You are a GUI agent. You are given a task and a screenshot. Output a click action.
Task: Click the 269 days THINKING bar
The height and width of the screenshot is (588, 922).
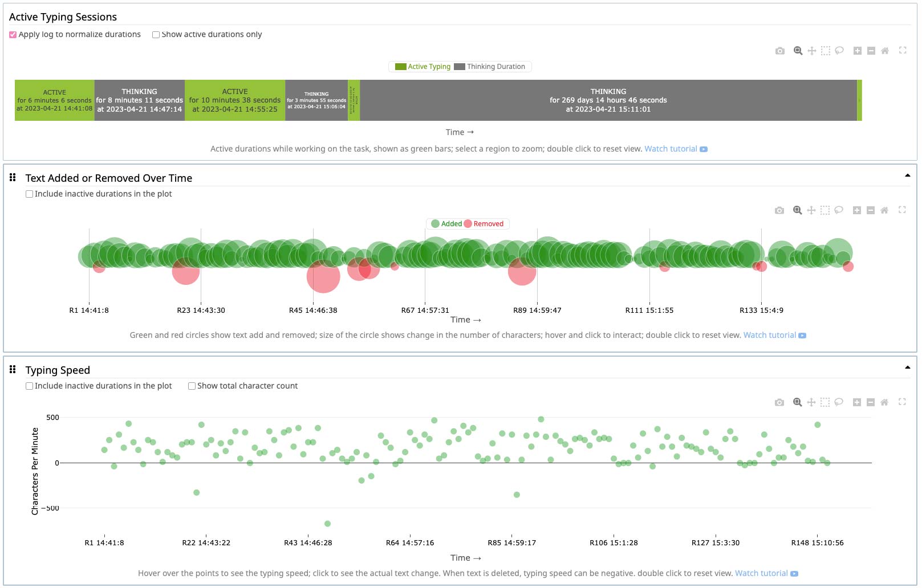608,100
